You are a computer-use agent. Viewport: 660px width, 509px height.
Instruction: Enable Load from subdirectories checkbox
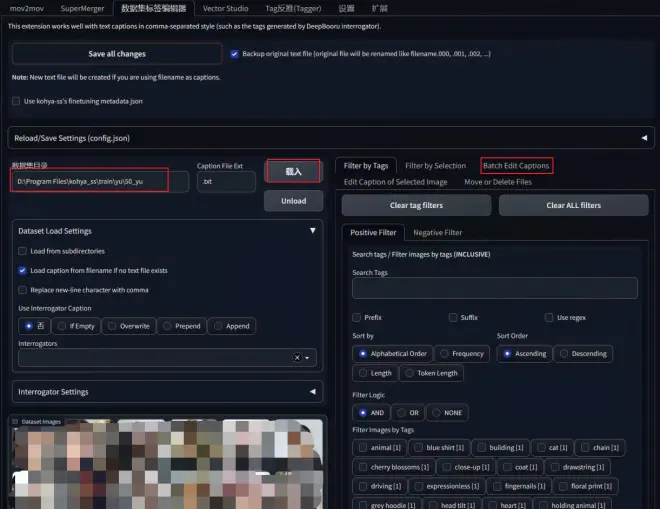pyautogui.click(x=22, y=251)
